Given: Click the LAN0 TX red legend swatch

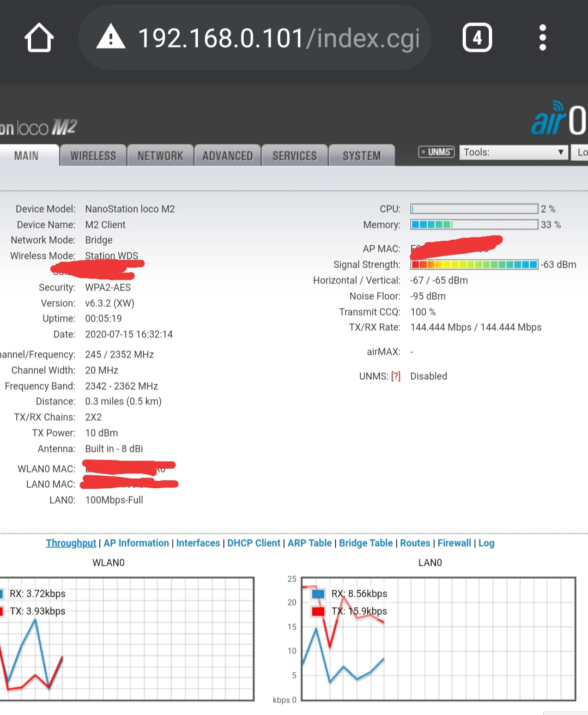Looking at the screenshot, I should click(x=318, y=611).
